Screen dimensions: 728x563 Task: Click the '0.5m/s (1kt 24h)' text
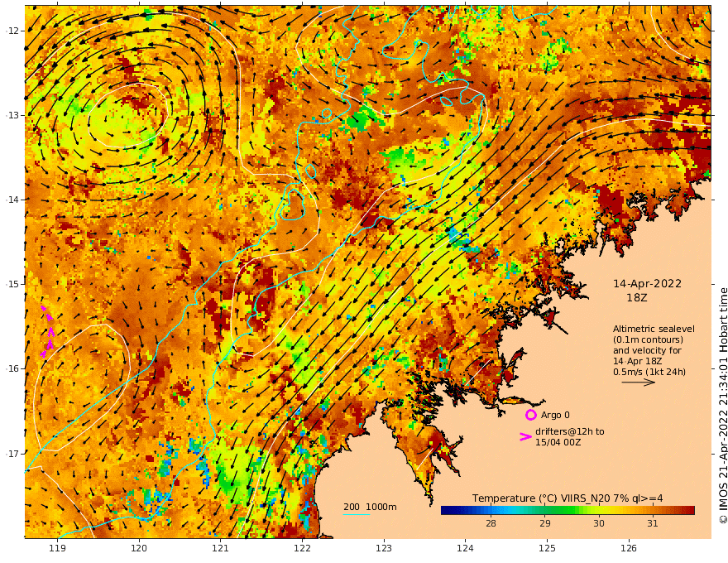(649, 372)
